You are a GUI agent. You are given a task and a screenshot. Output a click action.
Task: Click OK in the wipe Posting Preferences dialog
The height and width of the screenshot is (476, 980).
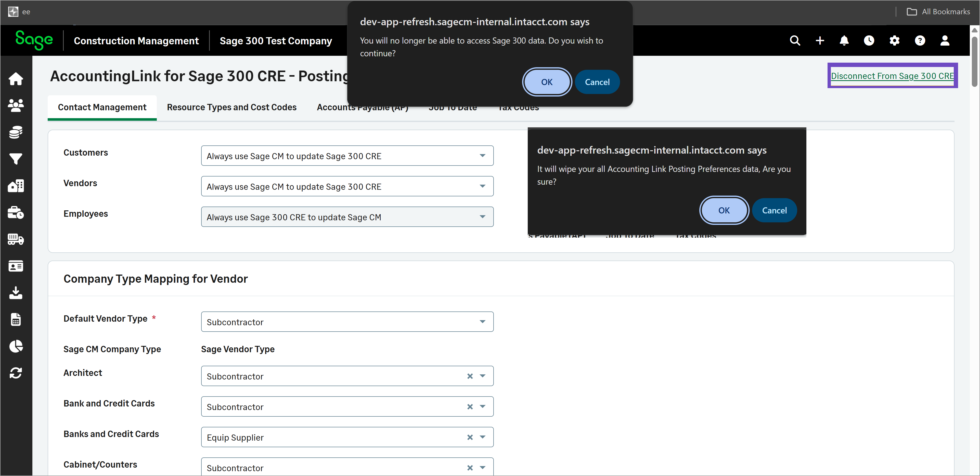[724, 210]
